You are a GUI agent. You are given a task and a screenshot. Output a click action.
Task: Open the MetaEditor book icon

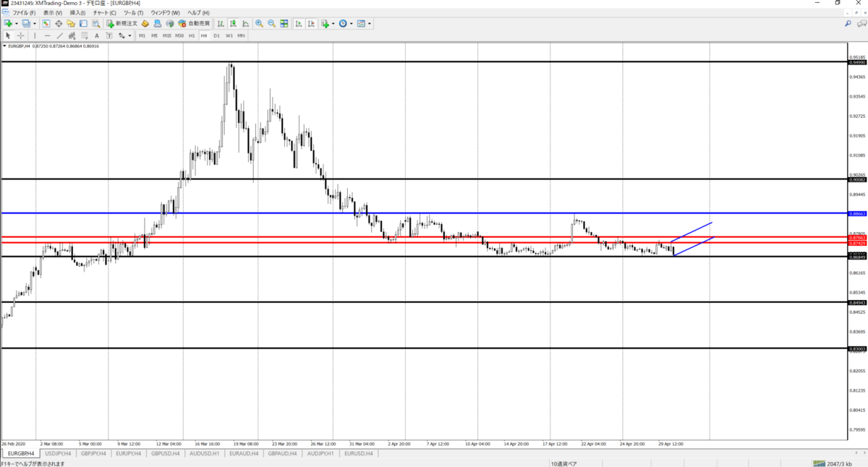point(145,23)
